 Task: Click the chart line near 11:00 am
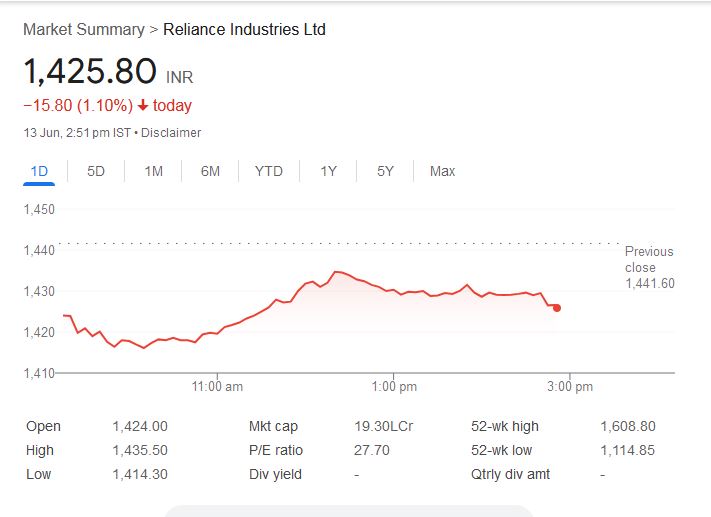pos(218,331)
